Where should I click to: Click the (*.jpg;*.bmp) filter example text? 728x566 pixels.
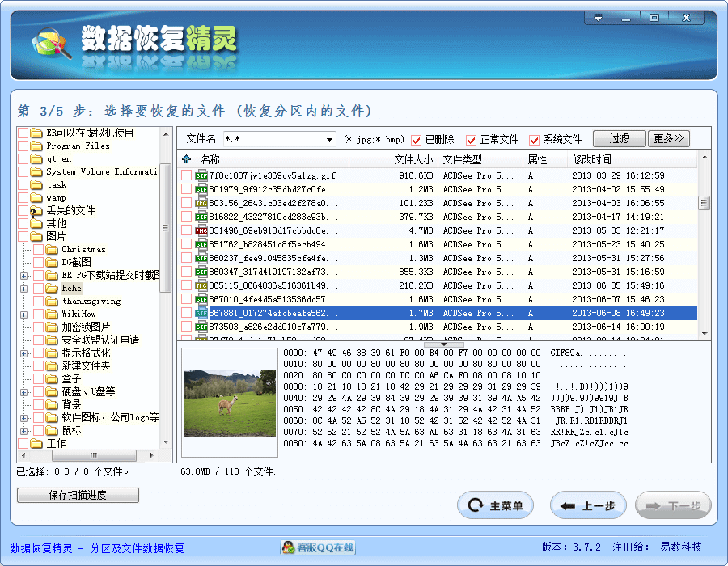coord(374,139)
